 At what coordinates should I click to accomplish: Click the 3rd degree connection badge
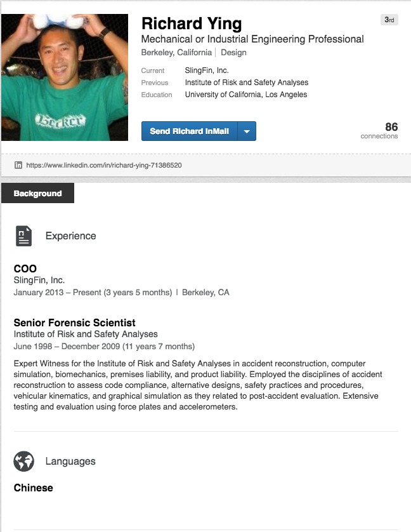[x=389, y=20]
